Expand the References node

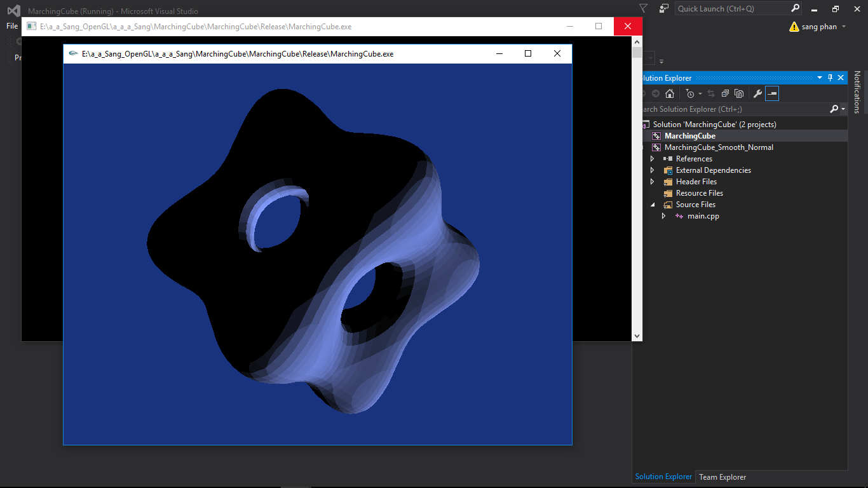652,158
